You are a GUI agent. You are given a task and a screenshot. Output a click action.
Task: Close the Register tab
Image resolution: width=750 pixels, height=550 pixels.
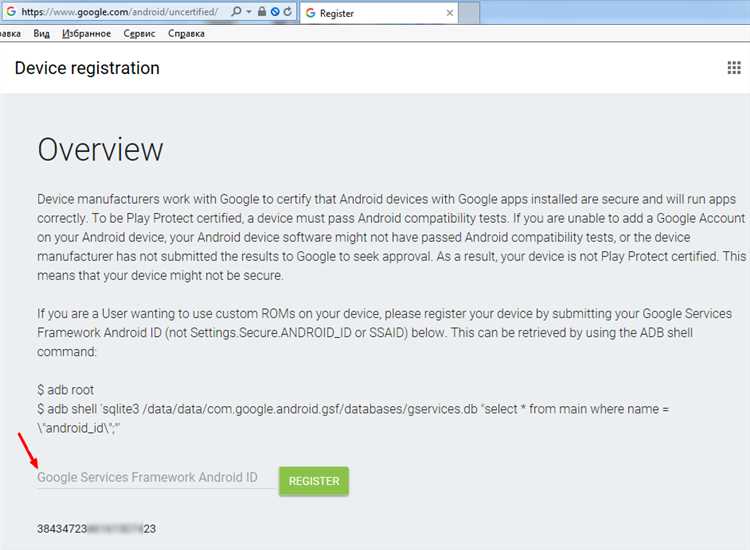[x=450, y=13]
